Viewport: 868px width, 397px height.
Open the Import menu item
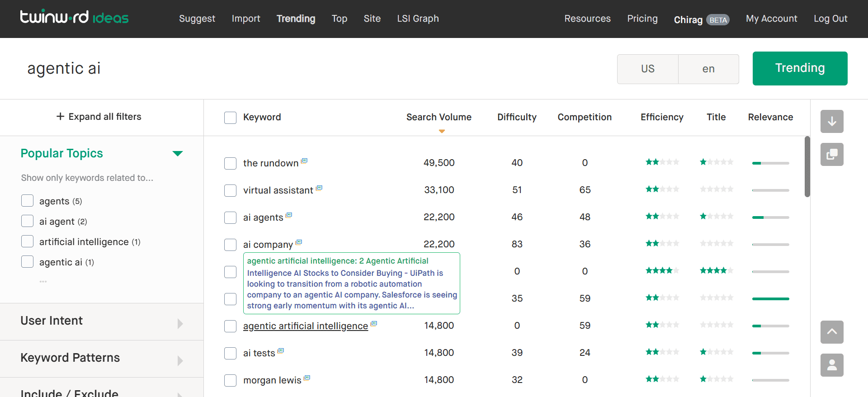click(x=246, y=19)
